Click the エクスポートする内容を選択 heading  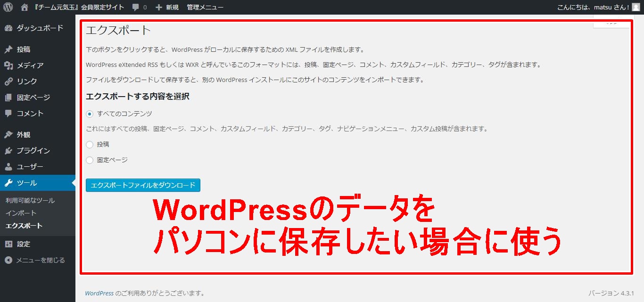tap(138, 97)
